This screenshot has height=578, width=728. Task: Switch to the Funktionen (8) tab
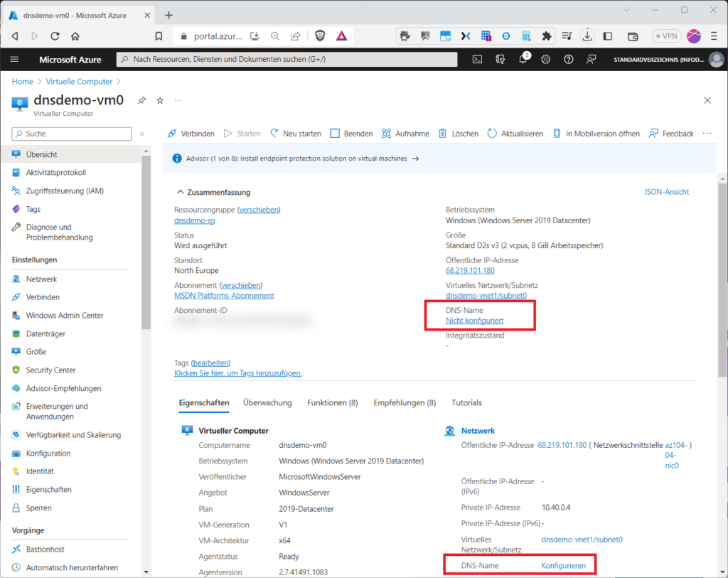333,403
